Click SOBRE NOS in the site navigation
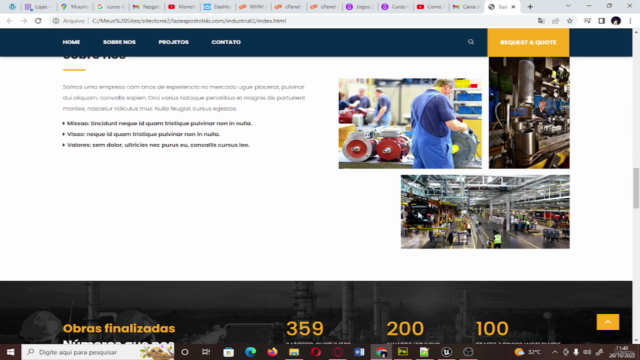The image size is (640, 360). click(x=119, y=42)
